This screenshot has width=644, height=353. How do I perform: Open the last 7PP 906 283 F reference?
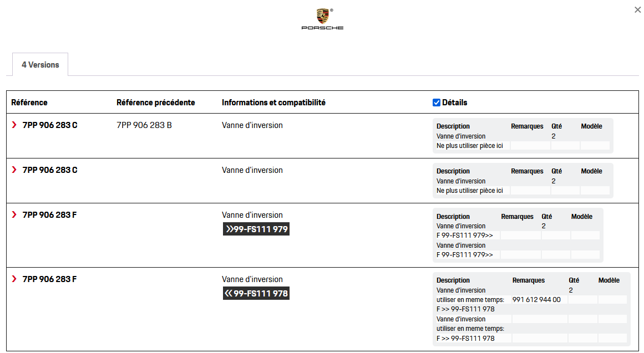coord(49,279)
